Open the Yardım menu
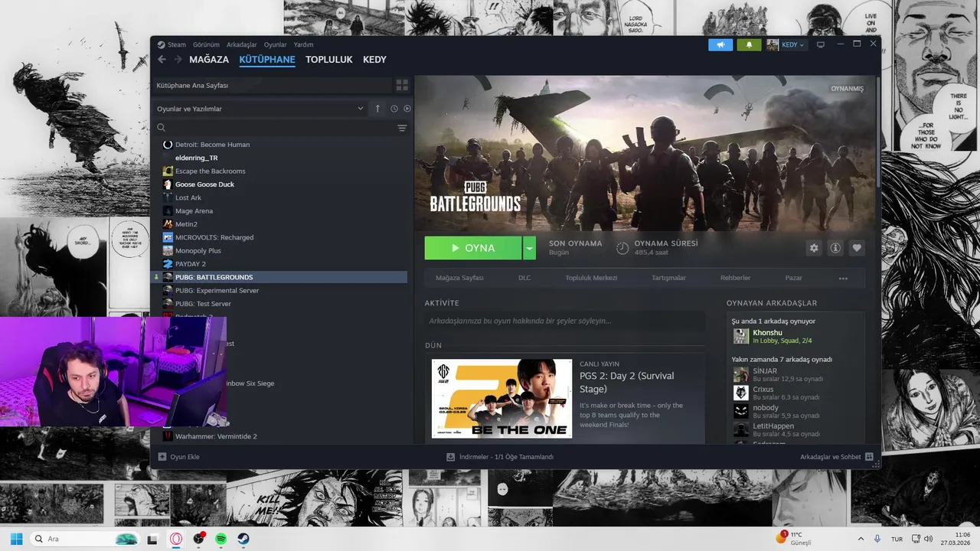Image resolution: width=980 pixels, height=551 pixels. (303, 44)
